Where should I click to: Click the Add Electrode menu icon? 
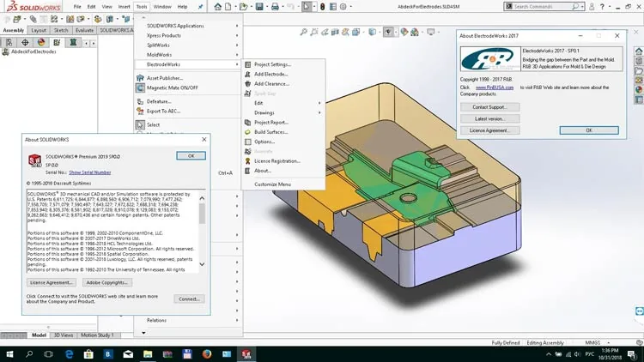247,75
